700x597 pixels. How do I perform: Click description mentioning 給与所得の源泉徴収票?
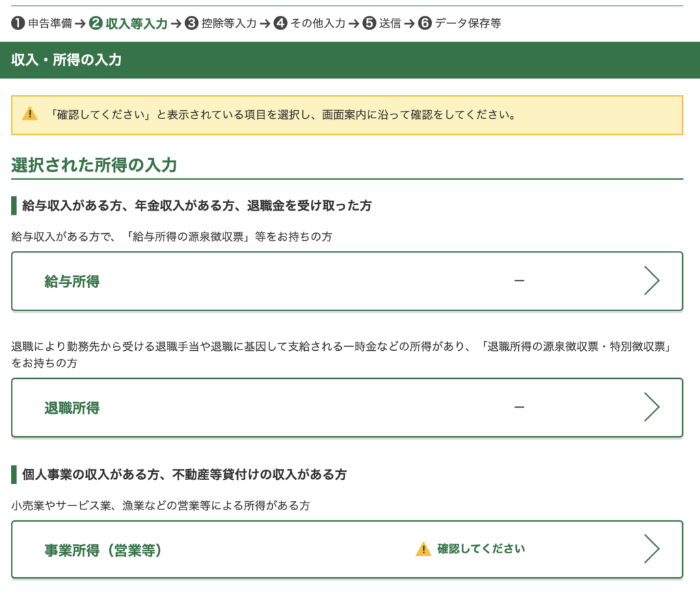click(172, 236)
